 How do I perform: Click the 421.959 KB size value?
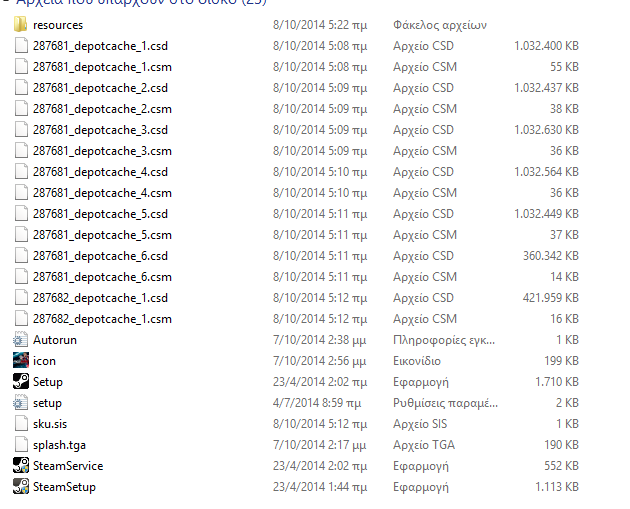point(551,298)
